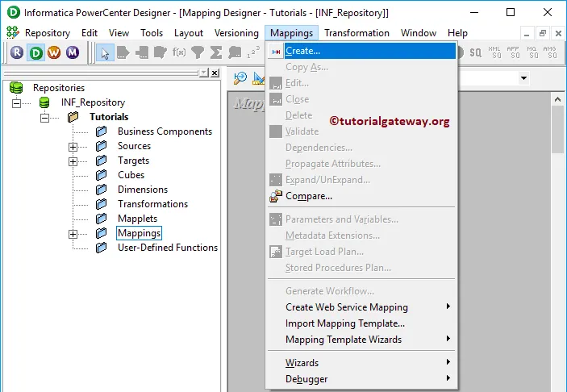Click workspace vertical scrollbar up arrow
The width and height of the screenshot is (567, 392).
point(557,98)
